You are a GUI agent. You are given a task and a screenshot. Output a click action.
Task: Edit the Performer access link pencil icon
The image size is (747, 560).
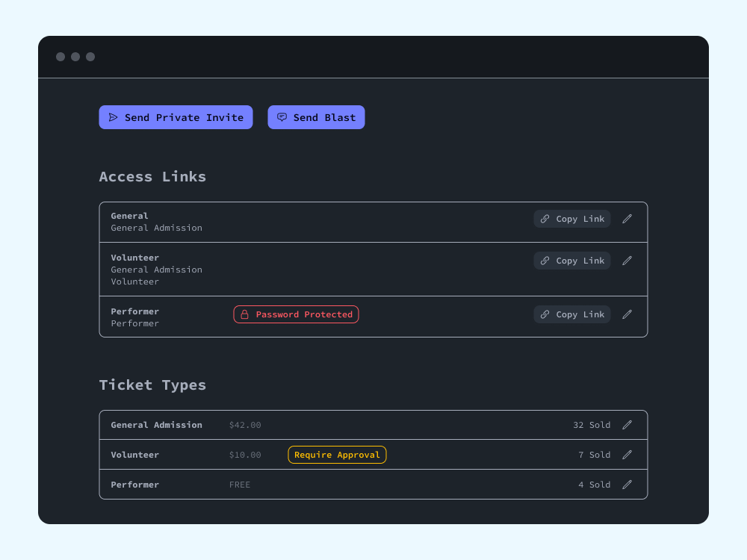coord(627,314)
